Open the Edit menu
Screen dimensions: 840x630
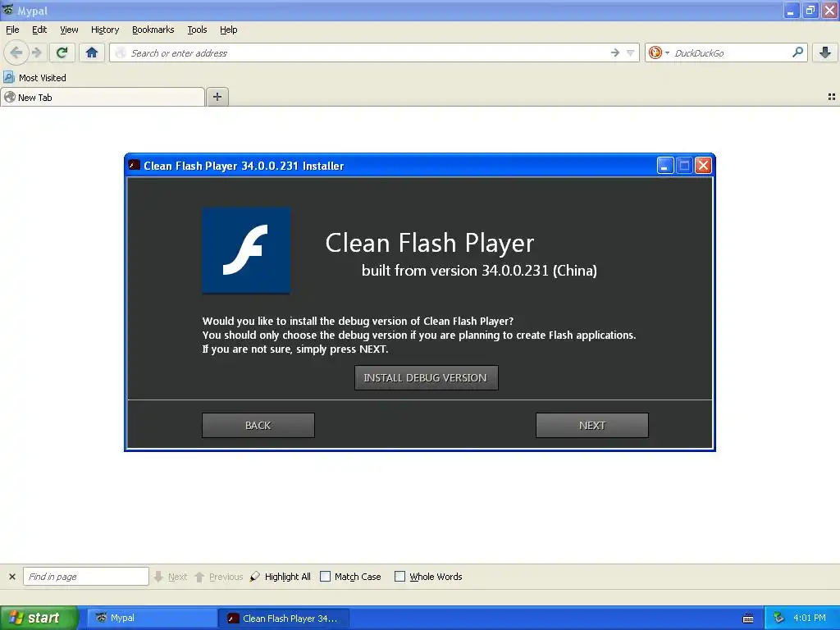pos(39,30)
